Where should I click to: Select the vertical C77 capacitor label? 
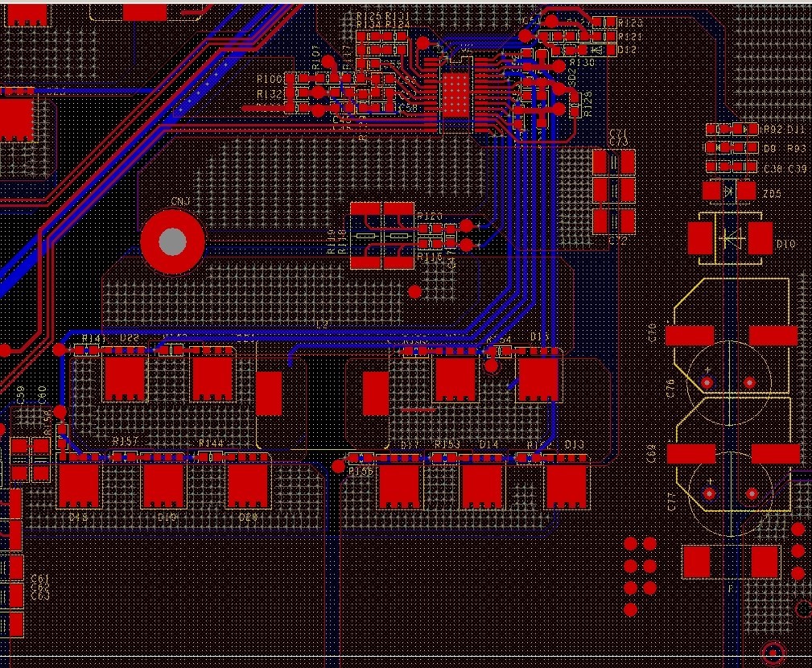click(x=671, y=502)
